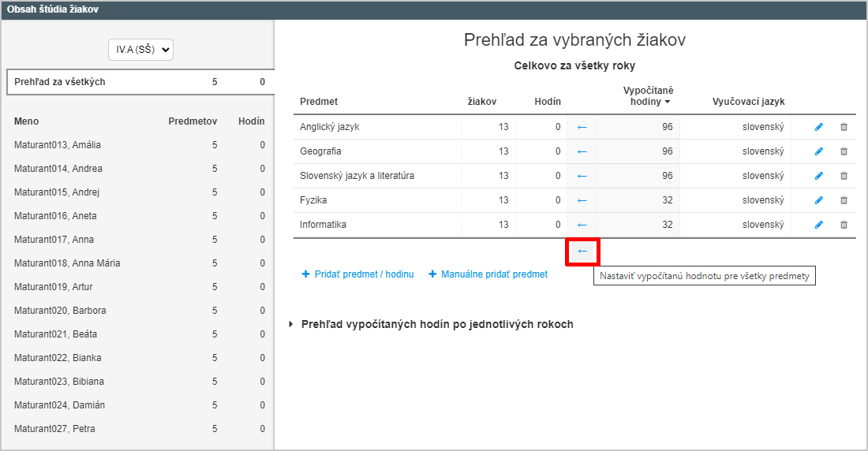The width and height of the screenshot is (868, 451).
Task: Select student Maturant013, Amália
Action: [x=140, y=145]
